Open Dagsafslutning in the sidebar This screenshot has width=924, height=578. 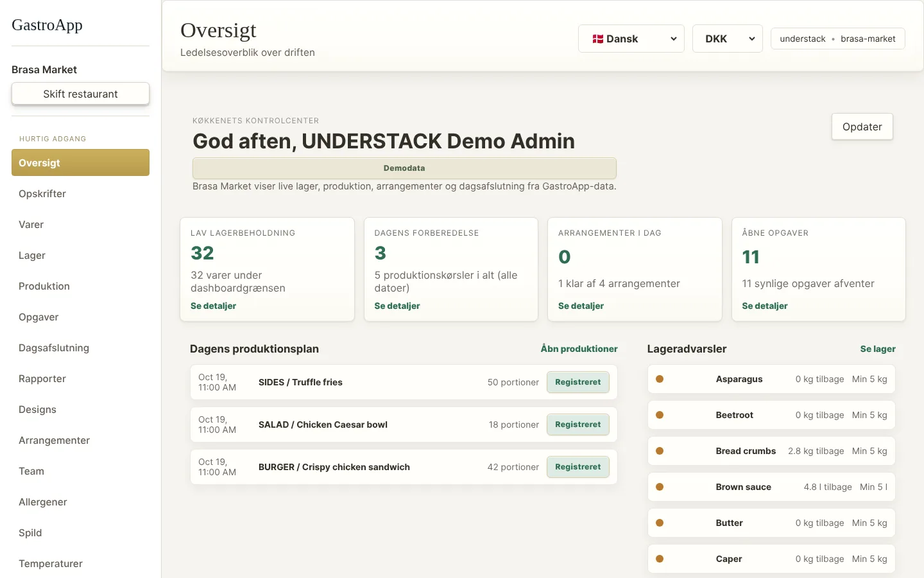[80, 347]
